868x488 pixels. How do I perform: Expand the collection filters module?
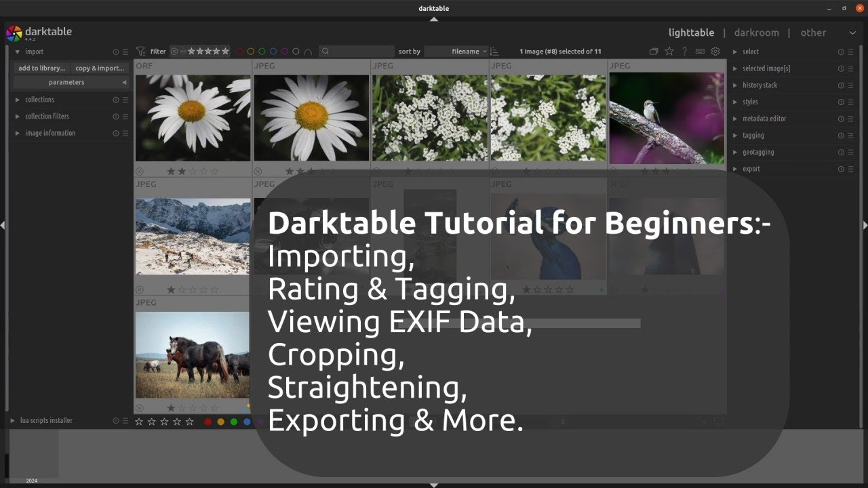(x=18, y=117)
